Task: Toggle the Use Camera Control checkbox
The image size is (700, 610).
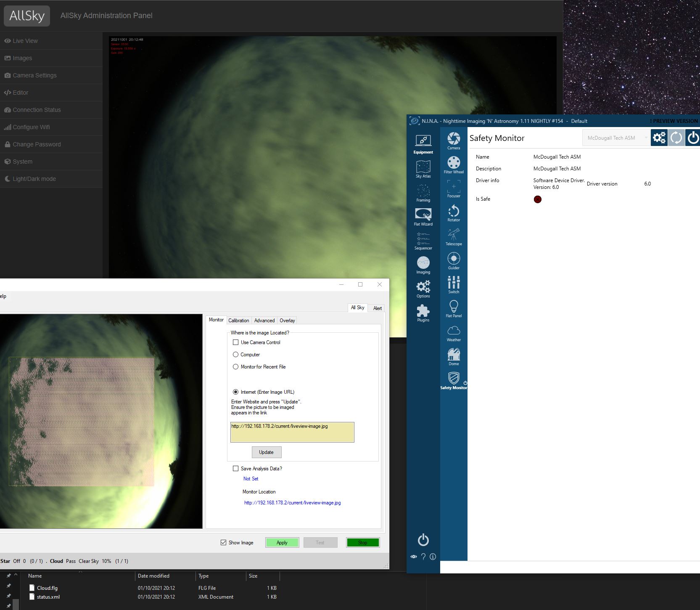Action: pyautogui.click(x=235, y=342)
